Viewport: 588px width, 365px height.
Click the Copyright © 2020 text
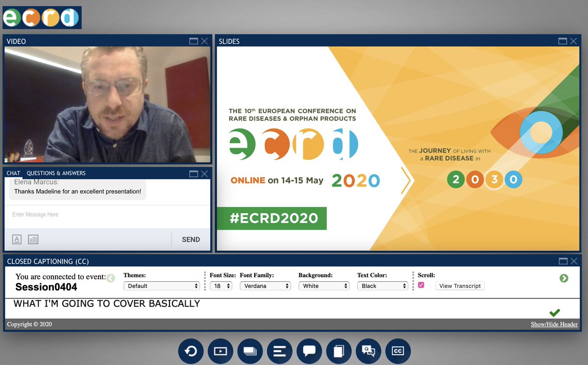point(29,324)
